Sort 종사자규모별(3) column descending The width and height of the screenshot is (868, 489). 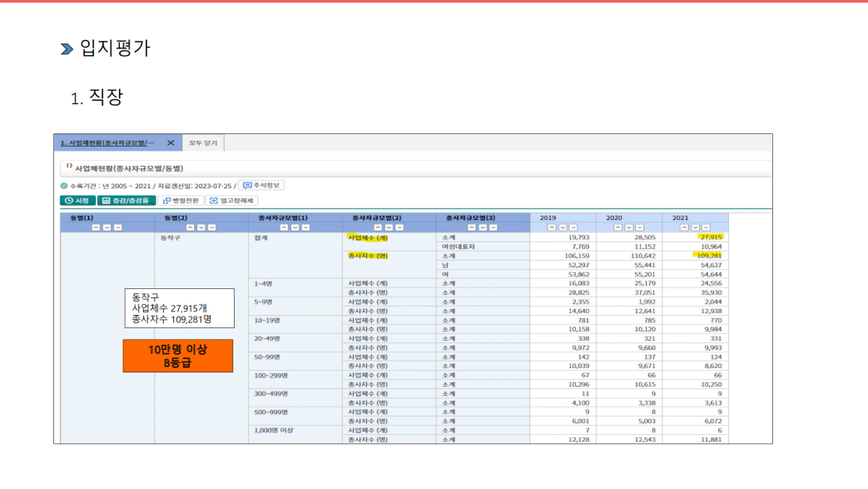[483, 227]
